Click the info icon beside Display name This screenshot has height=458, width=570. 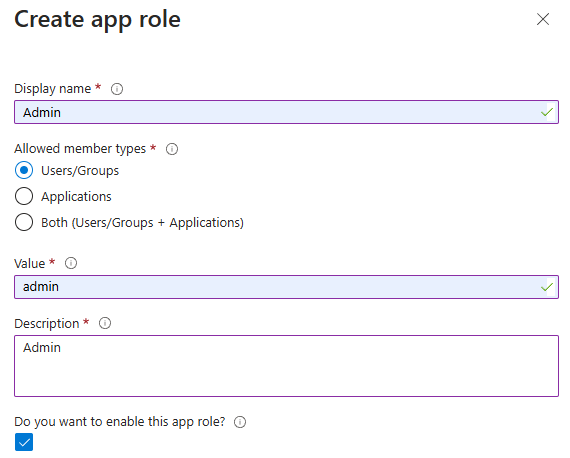click(x=117, y=89)
